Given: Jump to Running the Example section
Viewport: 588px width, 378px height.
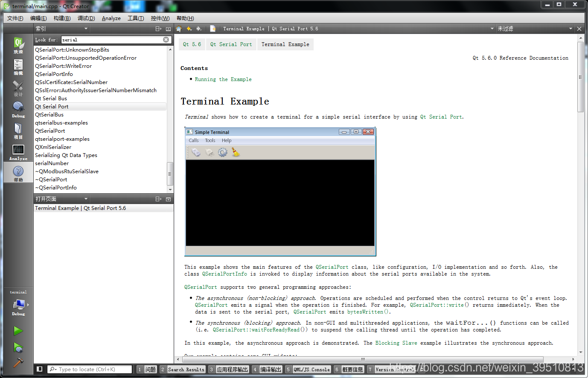Looking at the screenshot, I should point(223,79).
